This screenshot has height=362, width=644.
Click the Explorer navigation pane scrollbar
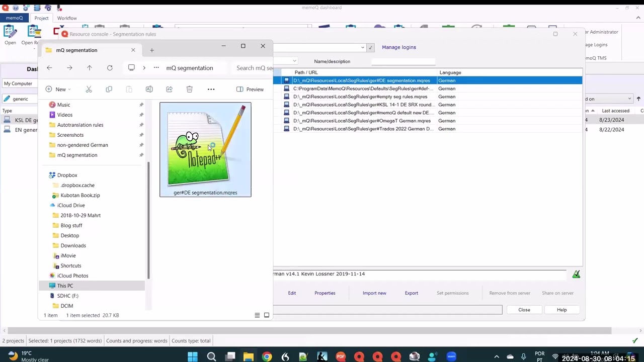pos(148,220)
